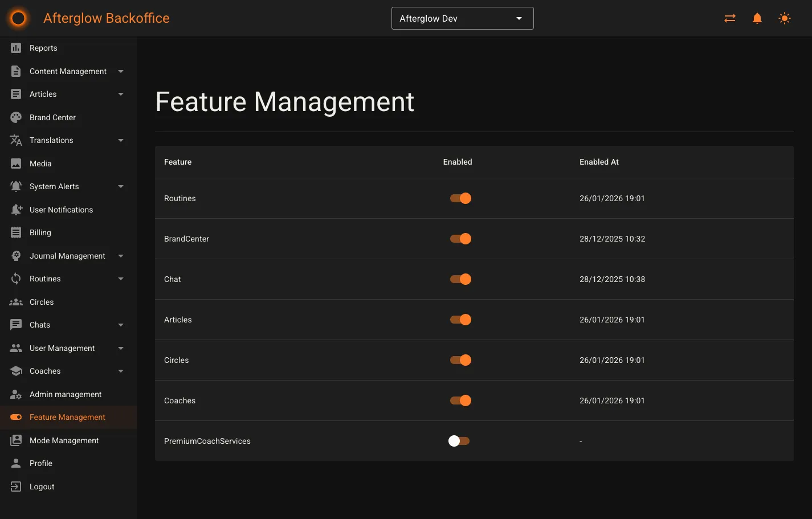Open the Billing receipt icon

pyautogui.click(x=15, y=232)
